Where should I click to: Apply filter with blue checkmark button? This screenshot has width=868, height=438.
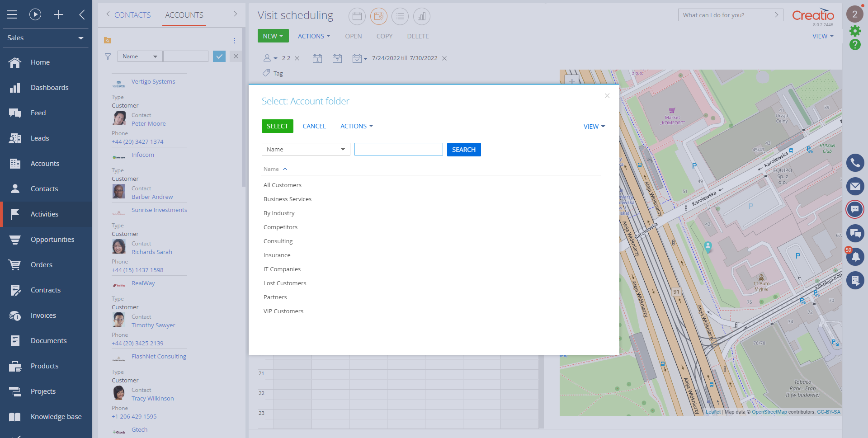[219, 57]
